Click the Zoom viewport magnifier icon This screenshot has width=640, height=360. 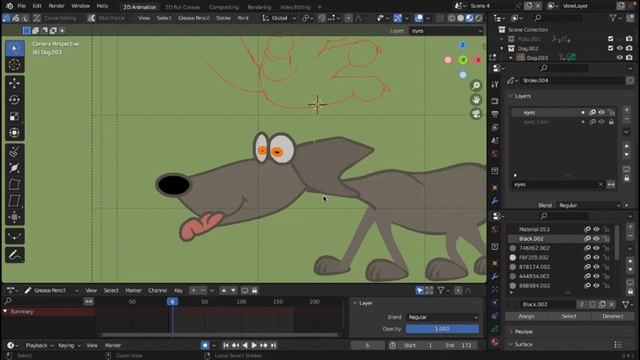pyautogui.click(x=476, y=85)
